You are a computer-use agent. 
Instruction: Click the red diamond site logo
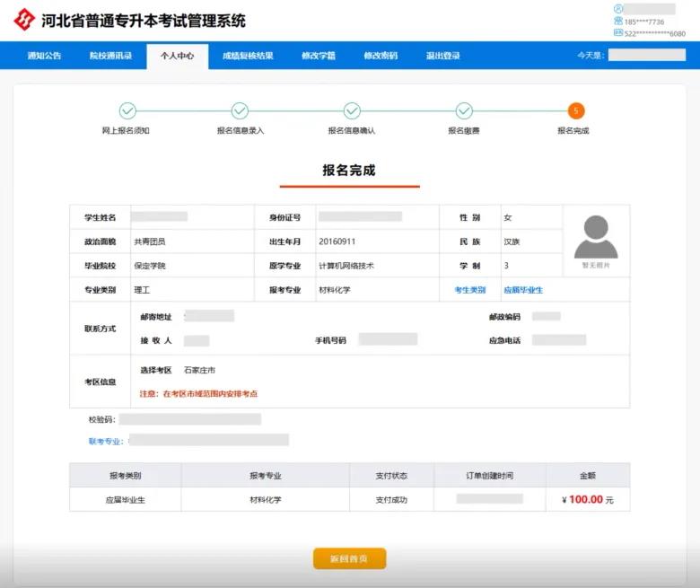[24, 20]
